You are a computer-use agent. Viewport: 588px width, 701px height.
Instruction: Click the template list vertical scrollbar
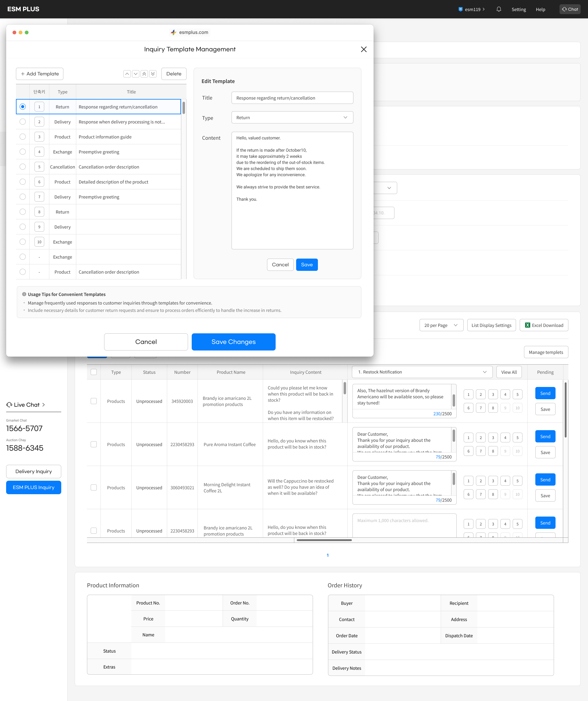pos(183,108)
